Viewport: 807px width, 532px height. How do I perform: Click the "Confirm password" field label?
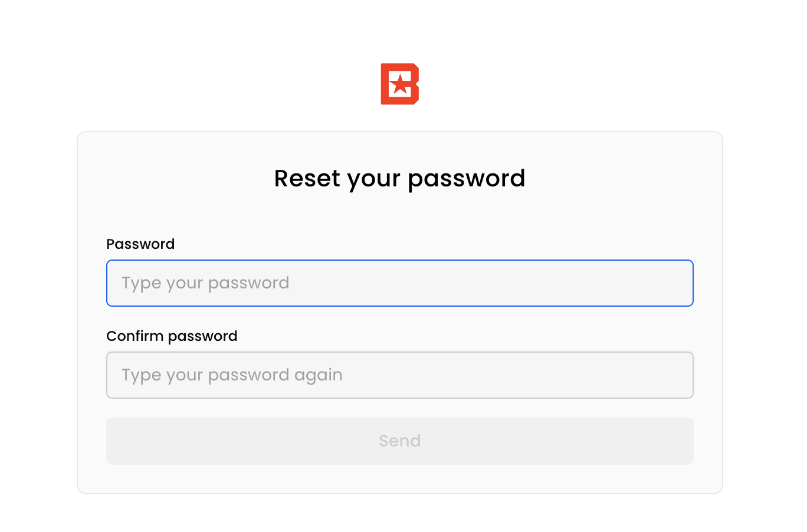(x=172, y=336)
